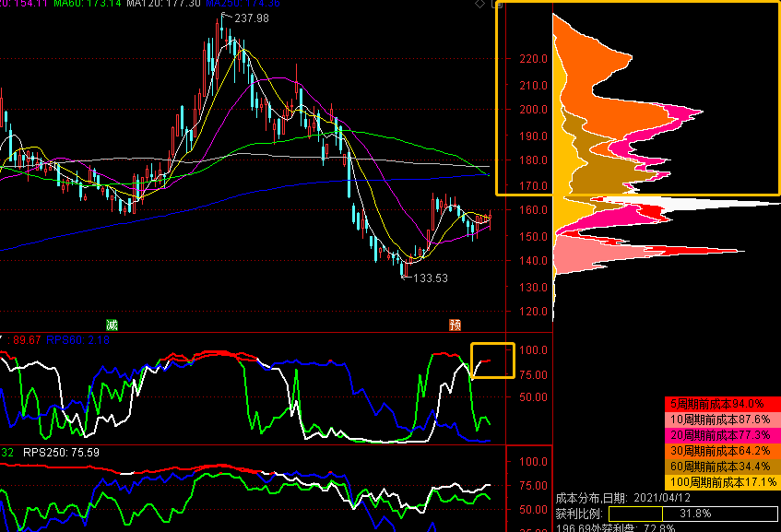Select the 5周期前成本 red legend swatch
781x532 pixels.
pyautogui.click(x=722, y=404)
